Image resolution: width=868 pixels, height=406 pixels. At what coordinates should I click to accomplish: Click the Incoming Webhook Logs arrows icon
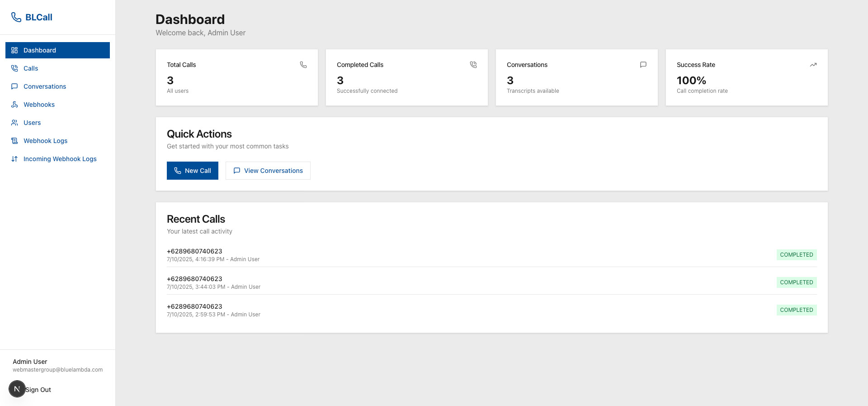pyautogui.click(x=14, y=159)
